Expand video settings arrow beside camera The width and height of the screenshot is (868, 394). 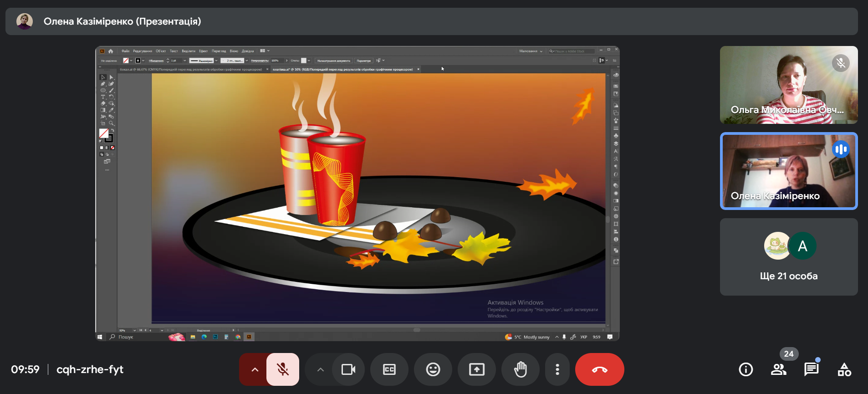pyautogui.click(x=321, y=369)
